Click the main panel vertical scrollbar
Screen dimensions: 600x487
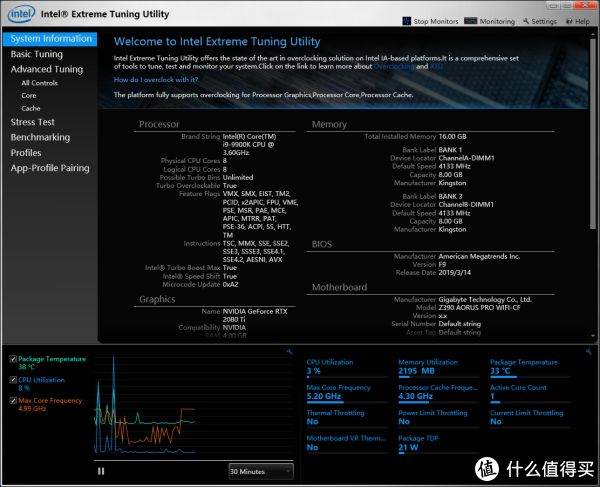pyautogui.click(x=593, y=134)
